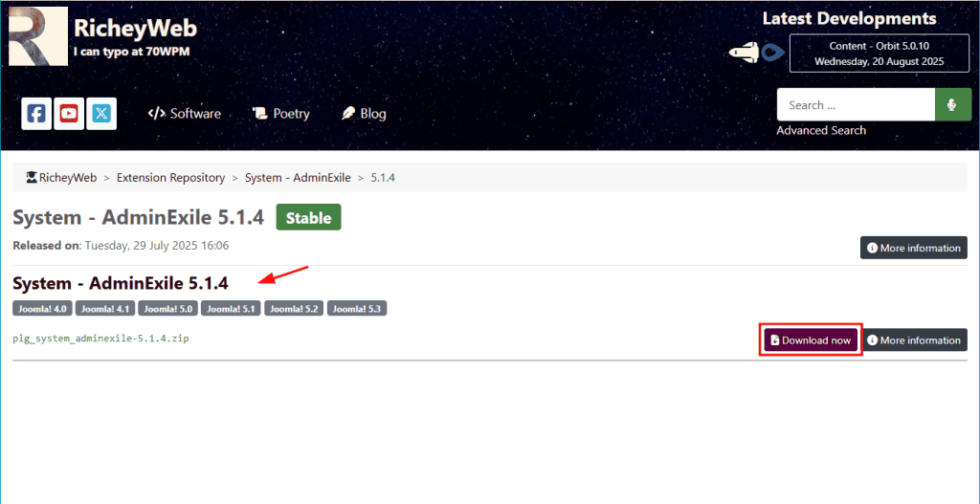Click More information beside Download now
Screen dimensions: 980x504
click(x=914, y=340)
